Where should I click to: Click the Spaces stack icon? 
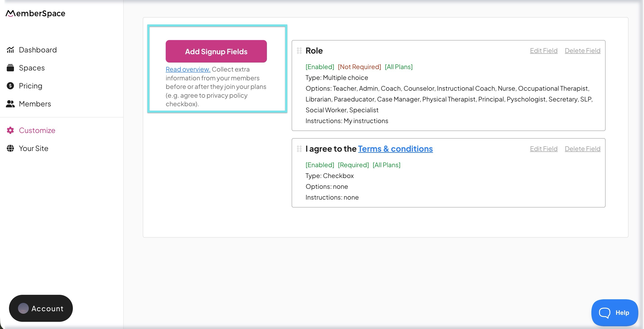10,68
